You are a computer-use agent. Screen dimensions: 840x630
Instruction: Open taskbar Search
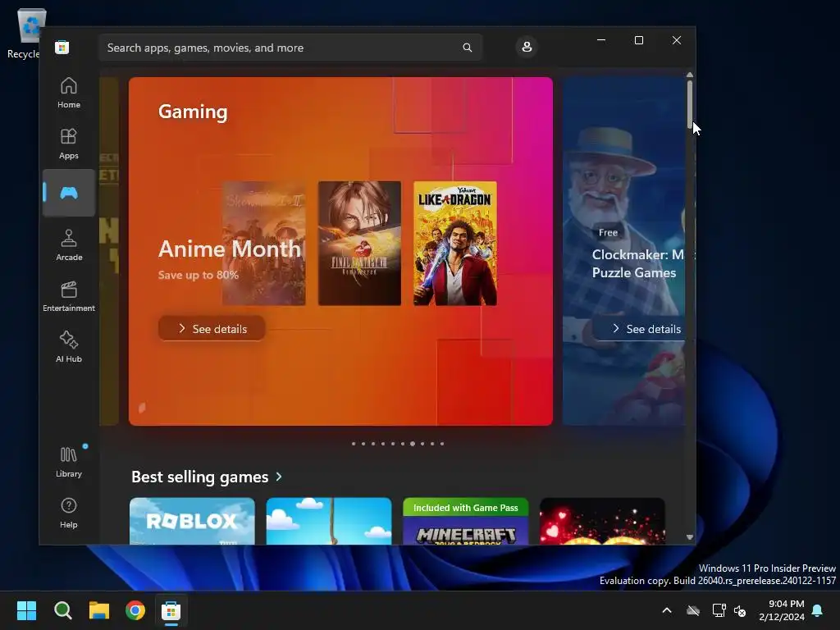click(62, 610)
